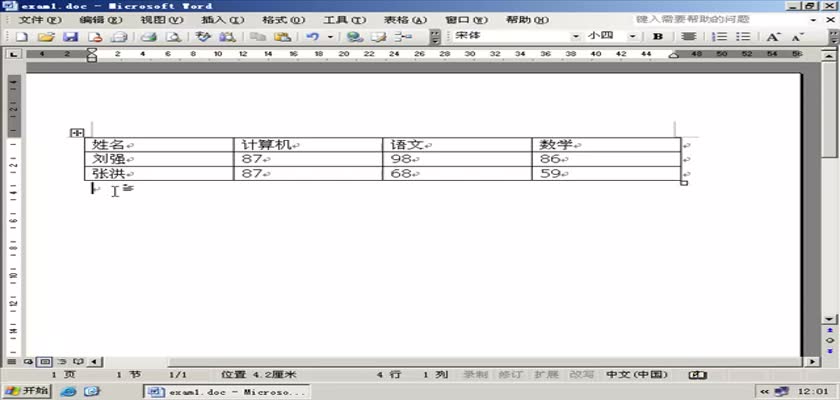
Task: Toggle 改写 overtype mode indicator
Action: click(x=581, y=375)
